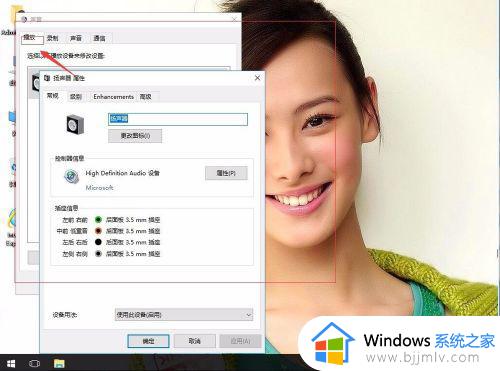
Task: Click the 3.5 mm jack text for 左前 右前
Action: tap(133, 220)
